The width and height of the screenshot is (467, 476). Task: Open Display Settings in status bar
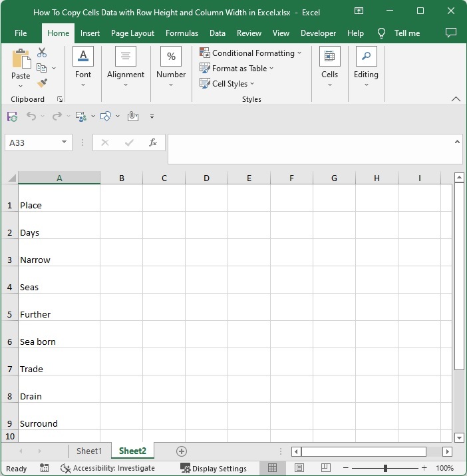click(214, 469)
